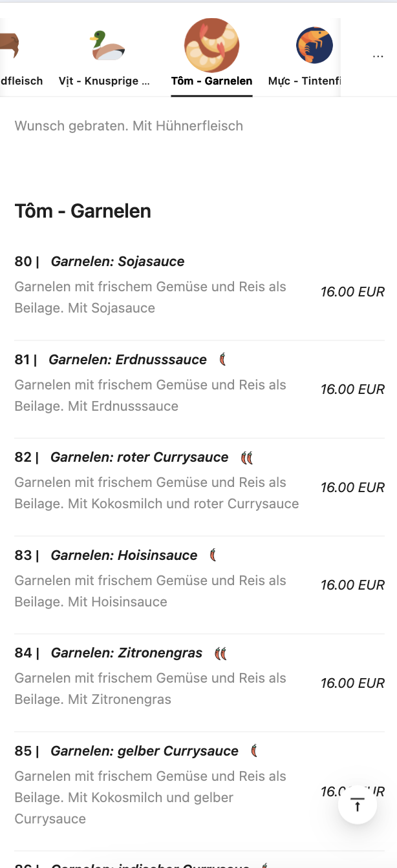Image resolution: width=397 pixels, height=868 pixels.
Task: Click the scroll-to-top arrow button
Action: [357, 805]
